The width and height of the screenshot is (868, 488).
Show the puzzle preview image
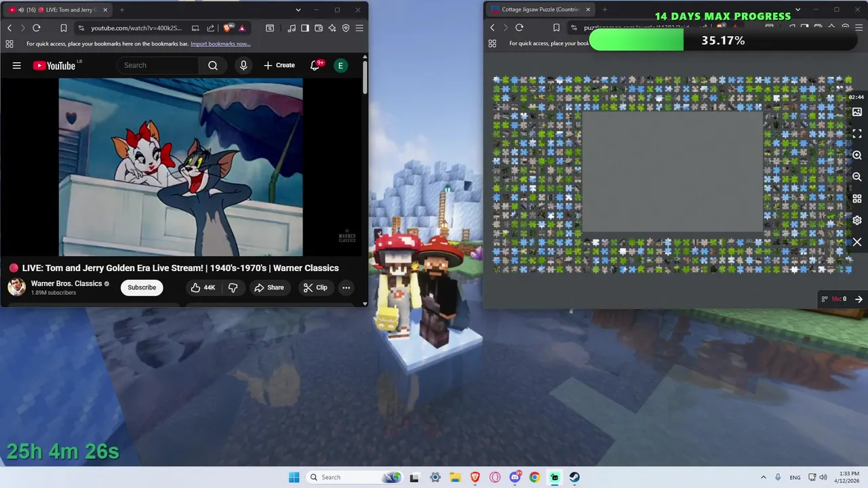pos(857,112)
